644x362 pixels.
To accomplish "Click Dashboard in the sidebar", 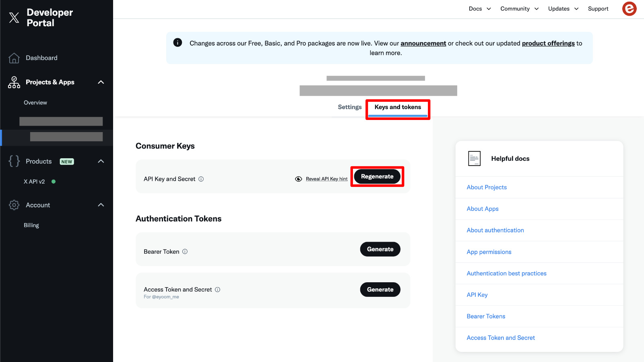I will pyautogui.click(x=42, y=58).
